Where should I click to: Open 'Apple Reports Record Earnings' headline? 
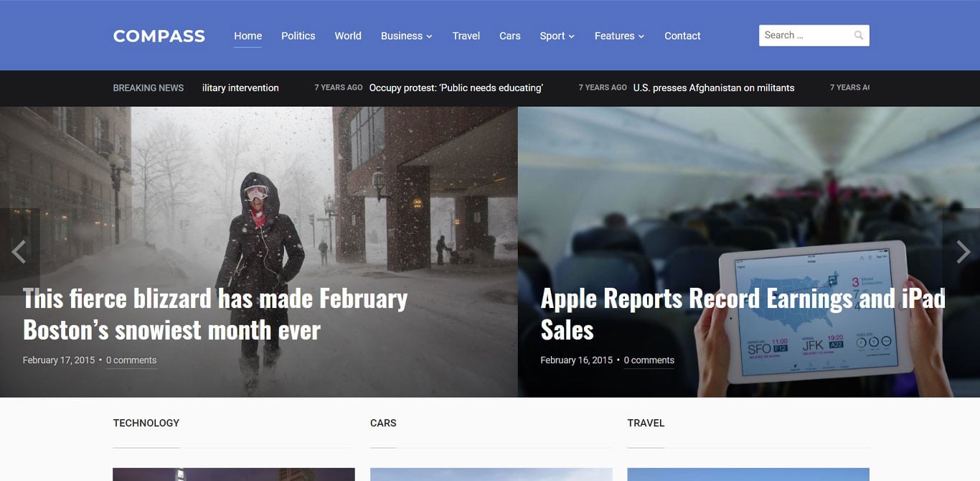(x=743, y=314)
